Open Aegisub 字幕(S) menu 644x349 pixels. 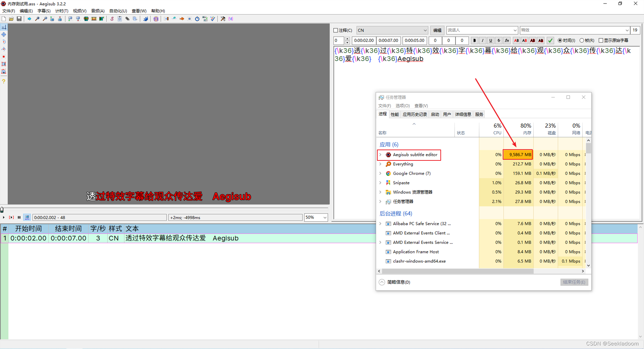(44, 11)
